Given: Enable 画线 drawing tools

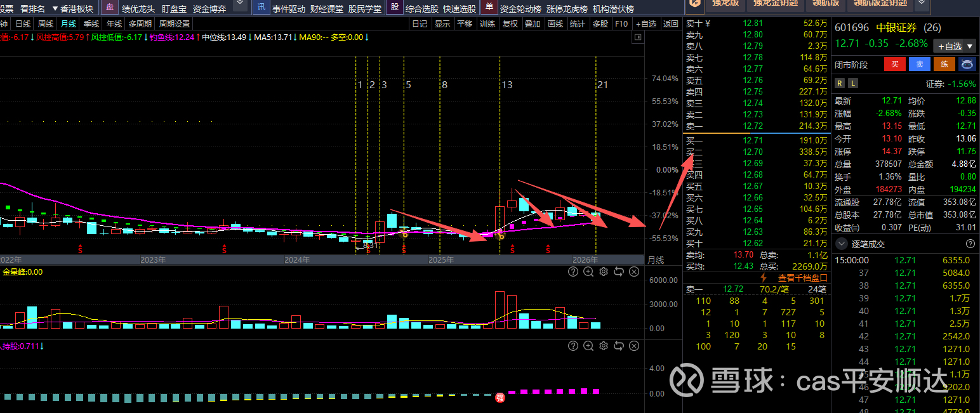Looking at the screenshot, I should pyautogui.click(x=555, y=24).
